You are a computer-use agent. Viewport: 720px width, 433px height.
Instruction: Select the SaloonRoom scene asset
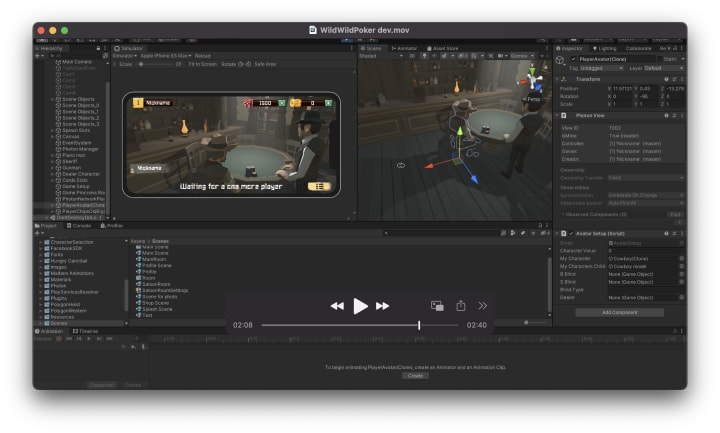(156, 284)
